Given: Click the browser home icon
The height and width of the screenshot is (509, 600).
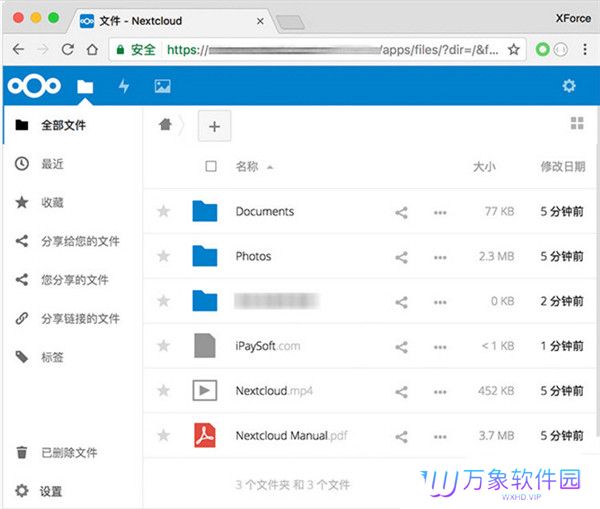Looking at the screenshot, I should coord(92,49).
